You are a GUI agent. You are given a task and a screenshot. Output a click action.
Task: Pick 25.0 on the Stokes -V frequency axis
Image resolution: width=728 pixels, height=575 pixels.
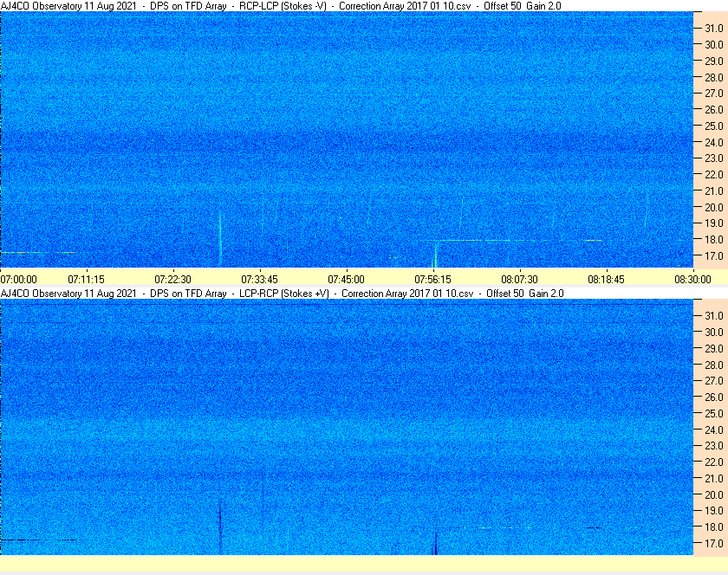pos(714,126)
